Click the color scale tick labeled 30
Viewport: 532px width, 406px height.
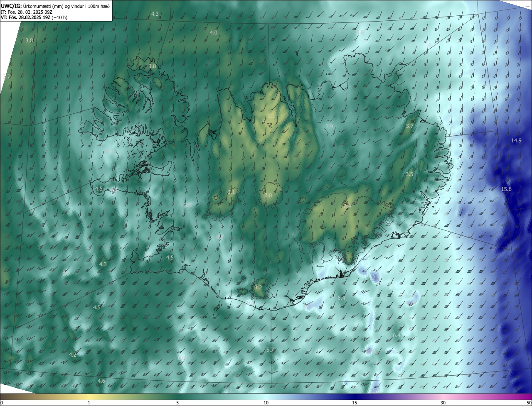(x=443, y=403)
